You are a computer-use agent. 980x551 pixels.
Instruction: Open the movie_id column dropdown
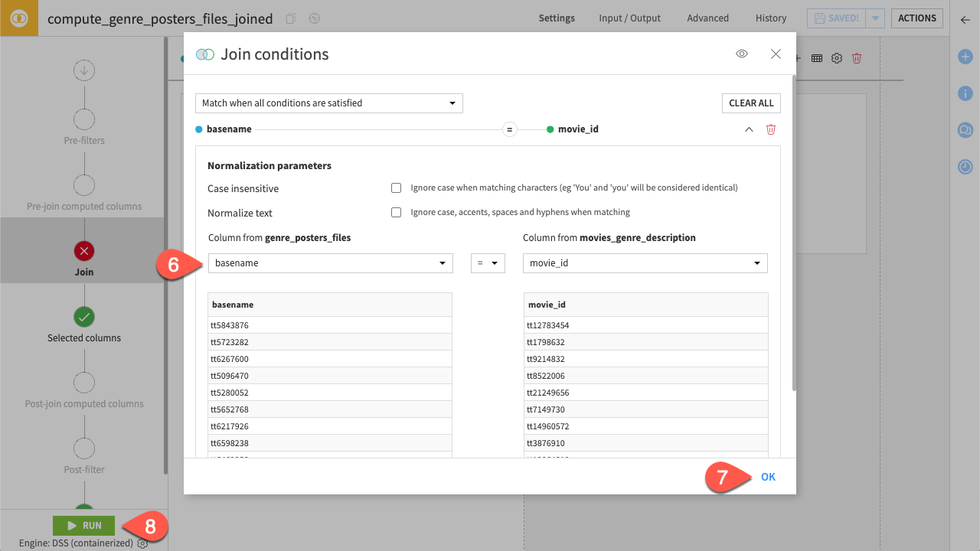tap(645, 263)
